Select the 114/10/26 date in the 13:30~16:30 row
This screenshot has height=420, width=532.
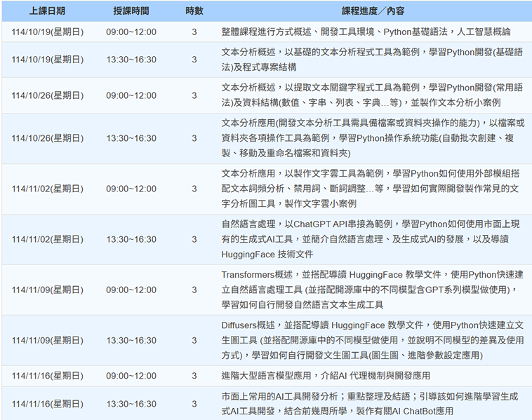coord(47,139)
